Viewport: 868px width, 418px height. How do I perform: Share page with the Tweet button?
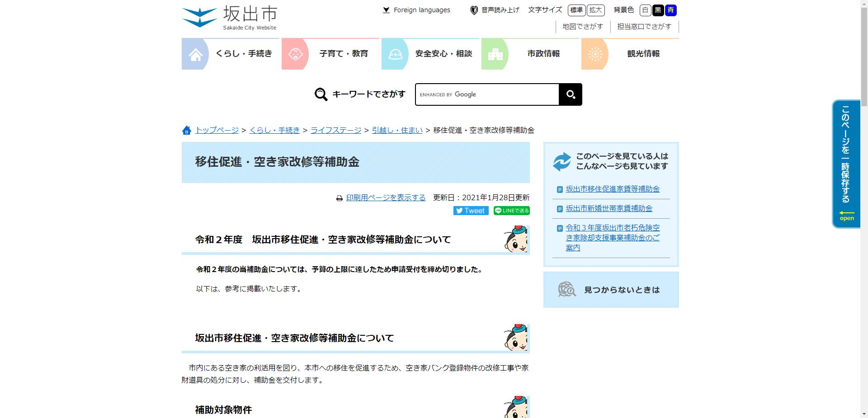click(x=470, y=211)
